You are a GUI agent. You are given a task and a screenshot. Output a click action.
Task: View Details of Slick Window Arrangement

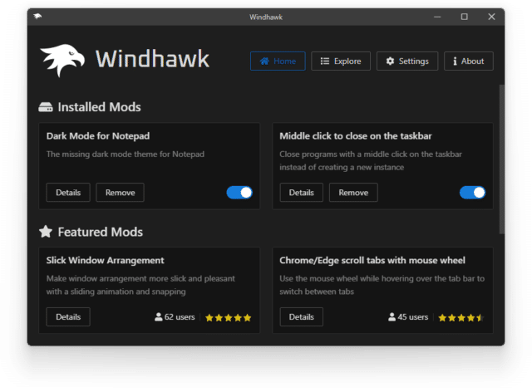point(68,316)
